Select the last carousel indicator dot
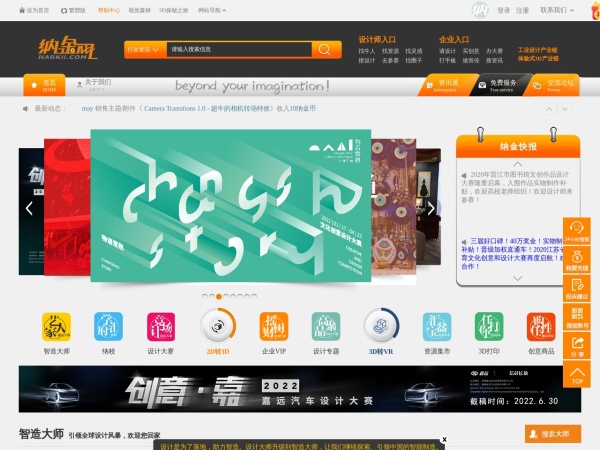The width and height of the screenshot is (600, 450). point(254,296)
